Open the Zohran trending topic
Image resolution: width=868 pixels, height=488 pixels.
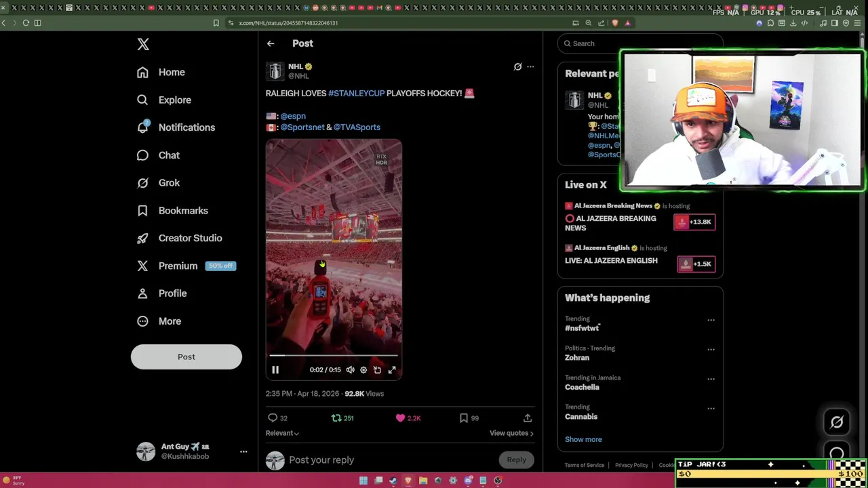coord(577,358)
